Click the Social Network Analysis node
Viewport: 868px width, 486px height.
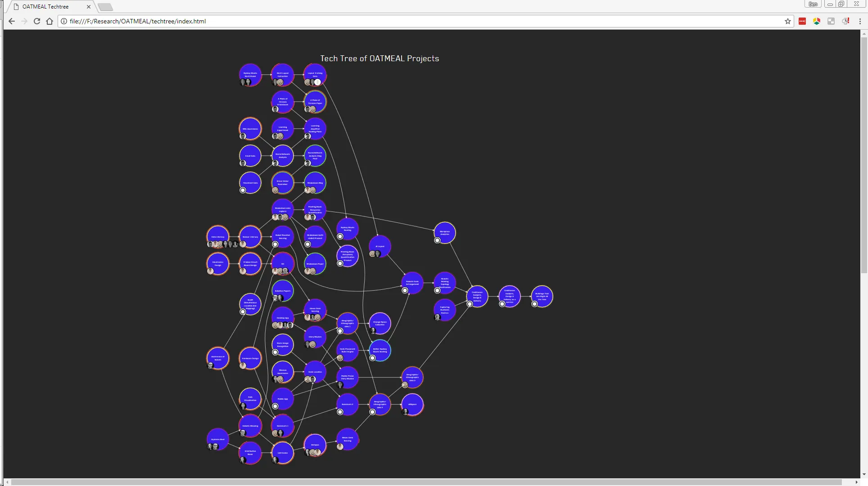(283, 156)
